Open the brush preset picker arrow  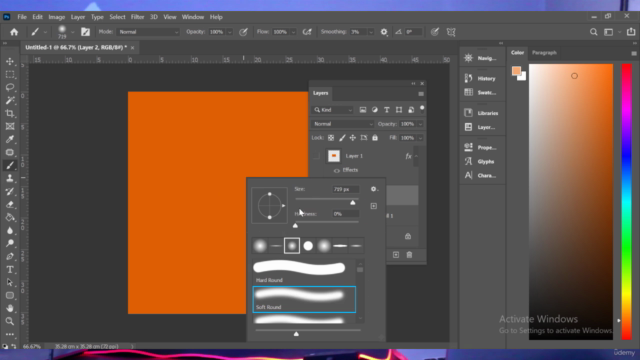(x=73, y=32)
